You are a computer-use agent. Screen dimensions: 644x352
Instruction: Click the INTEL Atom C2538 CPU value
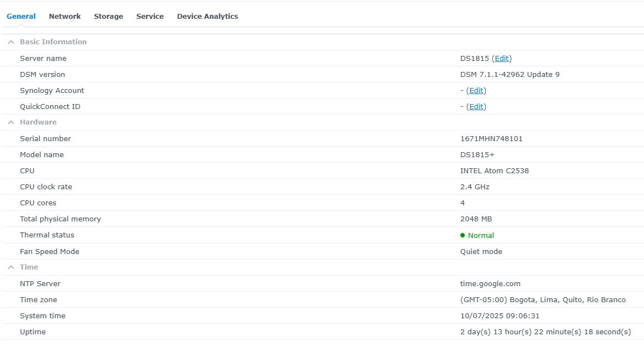(494, 171)
